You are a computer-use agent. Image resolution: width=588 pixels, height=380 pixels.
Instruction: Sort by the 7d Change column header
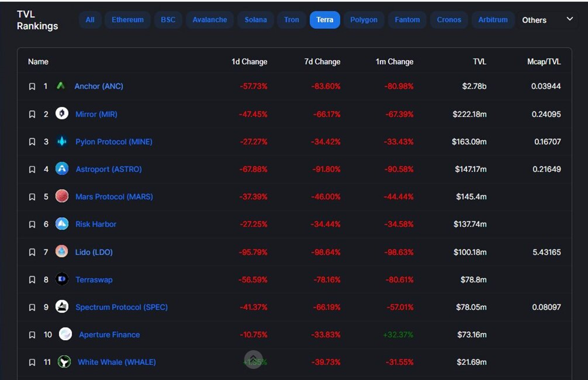click(323, 62)
